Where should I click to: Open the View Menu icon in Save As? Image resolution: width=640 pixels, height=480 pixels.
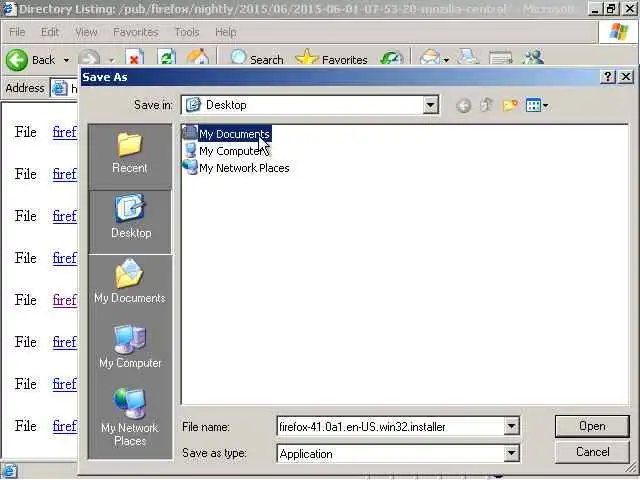[x=537, y=106]
